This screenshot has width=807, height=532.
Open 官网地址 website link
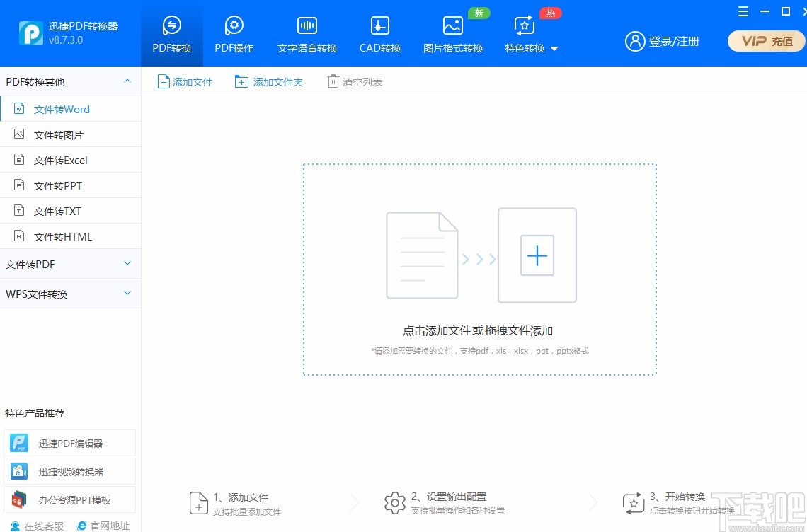[103, 526]
